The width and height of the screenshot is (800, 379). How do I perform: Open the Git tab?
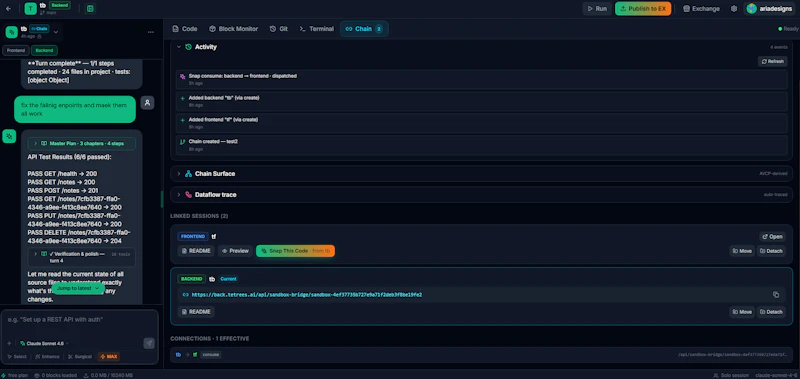[279, 29]
